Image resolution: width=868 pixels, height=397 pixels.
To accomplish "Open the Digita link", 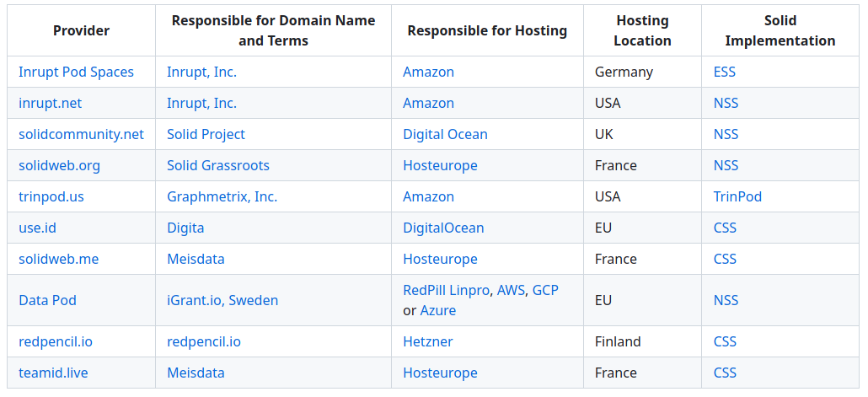I will pyautogui.click(x=185, y=228).
